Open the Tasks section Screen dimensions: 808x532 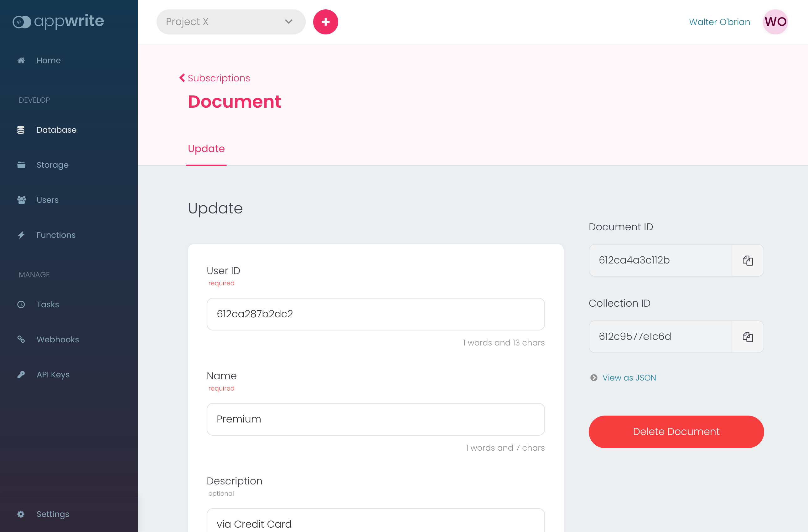(x=48, y=304)
